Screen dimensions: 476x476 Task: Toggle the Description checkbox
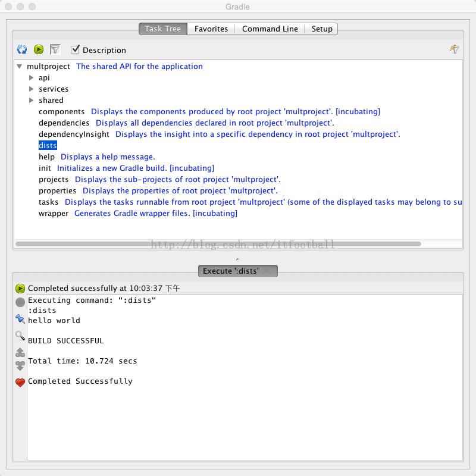click(x=75, y=49)
